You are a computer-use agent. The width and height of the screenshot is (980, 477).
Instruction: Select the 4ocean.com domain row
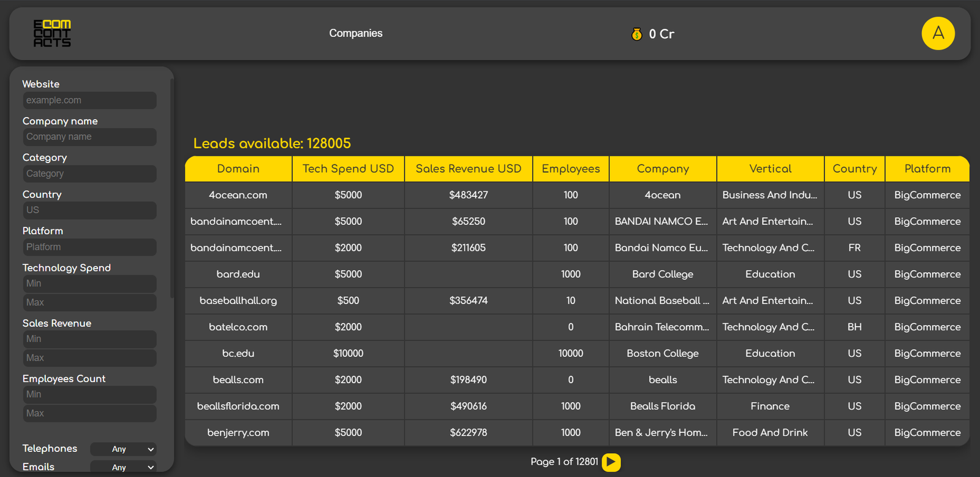[x=238, y=195]
